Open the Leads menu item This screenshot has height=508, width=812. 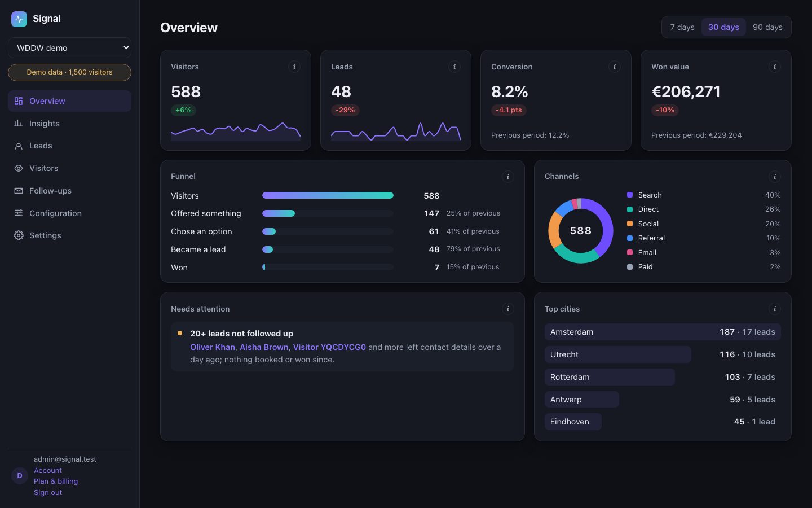click(x=69, y=146)
